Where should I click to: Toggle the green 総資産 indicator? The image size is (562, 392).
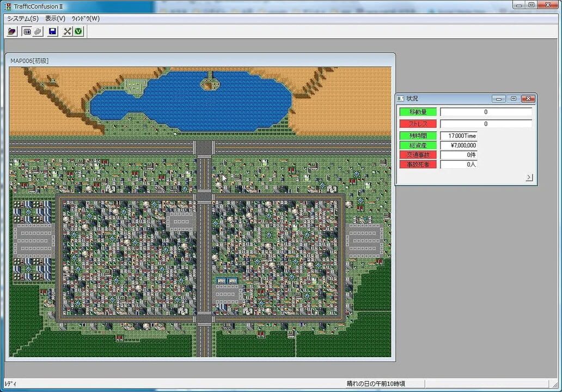point(418,145)
